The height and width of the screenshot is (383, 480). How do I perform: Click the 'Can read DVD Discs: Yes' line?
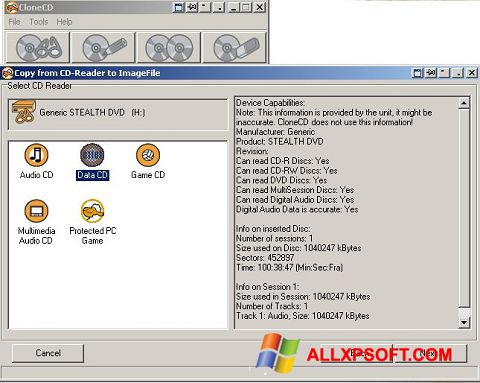281,180
